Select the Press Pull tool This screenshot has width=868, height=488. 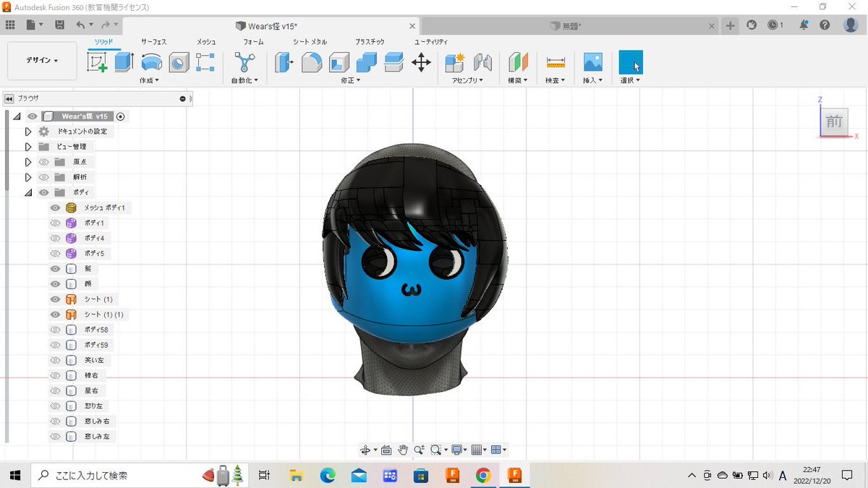(284, 63)
